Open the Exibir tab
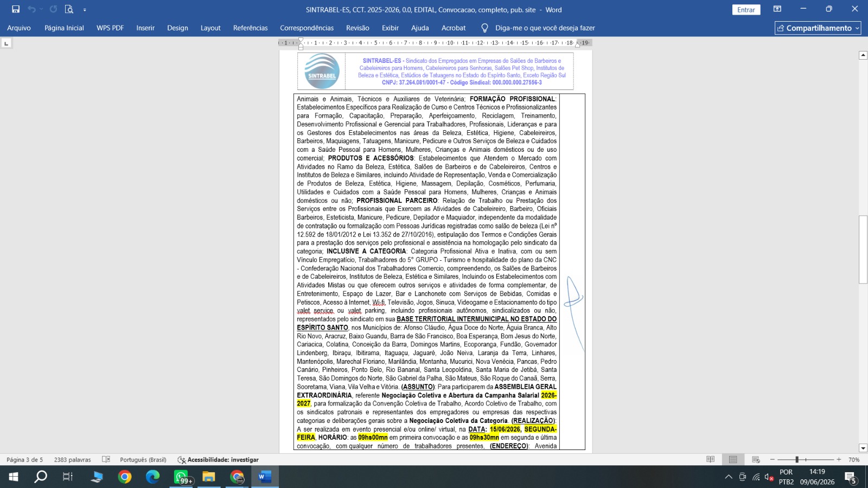The width and height of the screenshot is (868, 488). [390, 28]
